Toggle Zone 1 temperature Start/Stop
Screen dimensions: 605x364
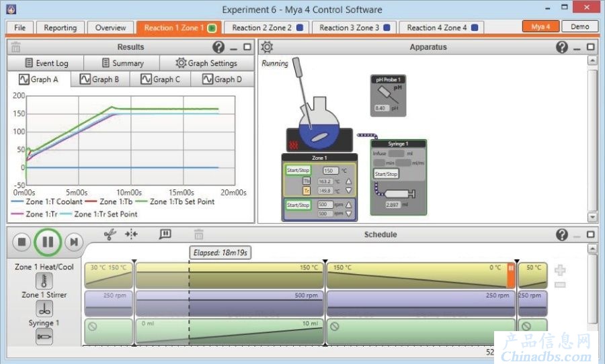[298, 170]
